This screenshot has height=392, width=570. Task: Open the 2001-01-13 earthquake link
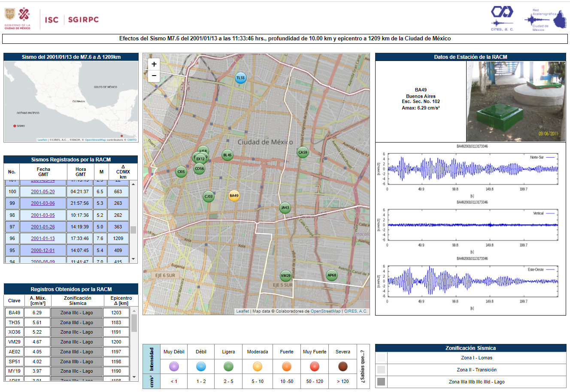coord(43,239)
